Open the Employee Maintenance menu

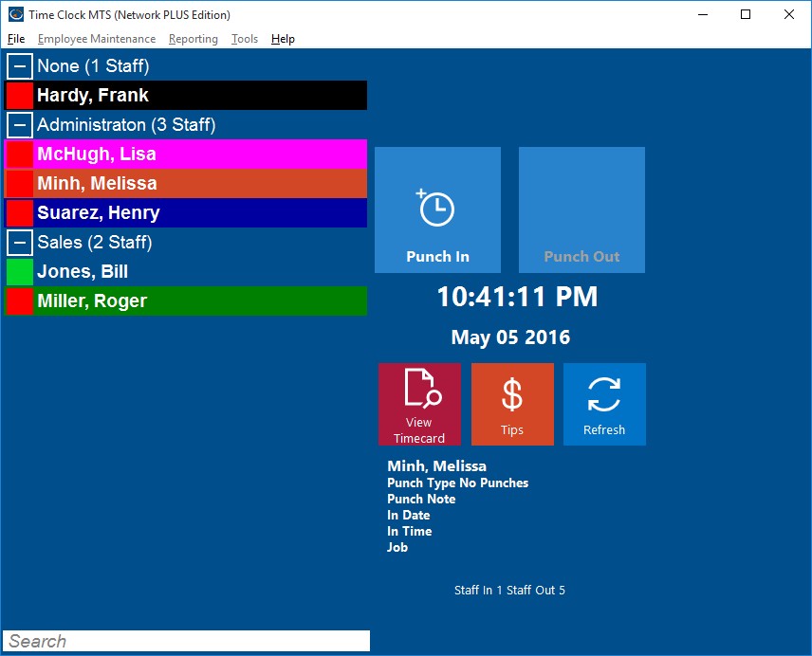[96, 39]
